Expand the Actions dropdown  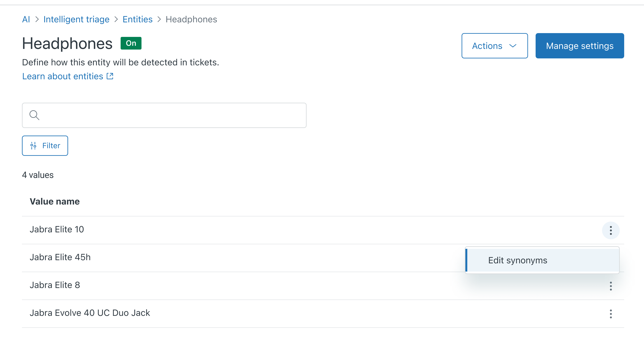coord(494,46)
